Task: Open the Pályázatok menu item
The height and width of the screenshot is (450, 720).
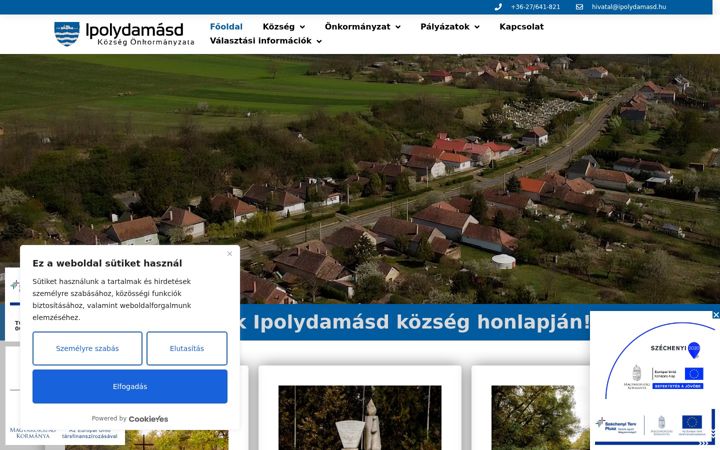Action: click(444, 27)
